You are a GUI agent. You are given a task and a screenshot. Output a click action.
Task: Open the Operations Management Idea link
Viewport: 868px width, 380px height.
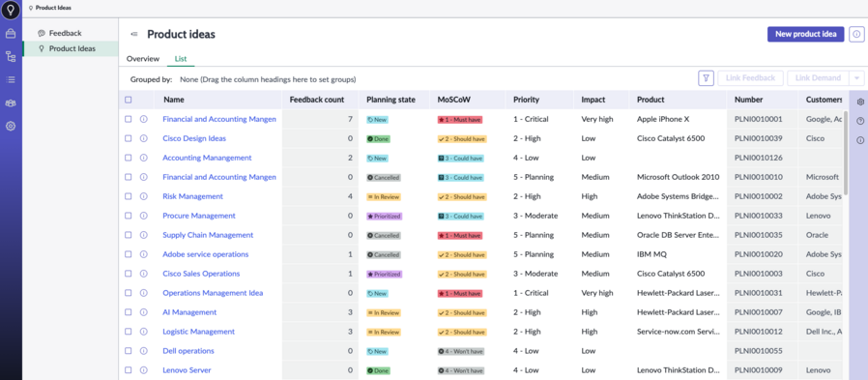pos(213,293)
